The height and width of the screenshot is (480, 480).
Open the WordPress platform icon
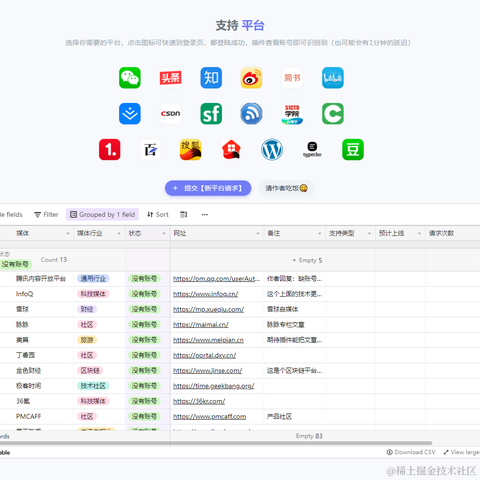272,149
